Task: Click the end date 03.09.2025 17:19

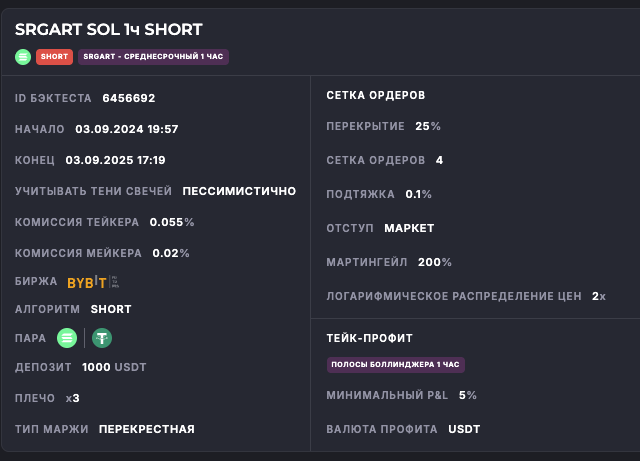Action: pos(115,160)
